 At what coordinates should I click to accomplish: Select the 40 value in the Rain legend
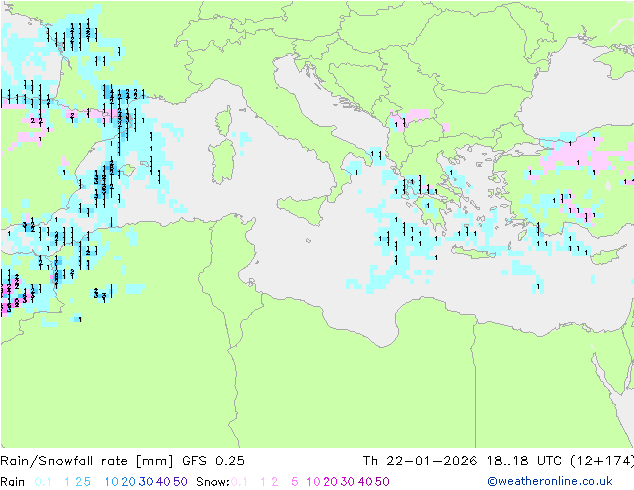(163, 482)
